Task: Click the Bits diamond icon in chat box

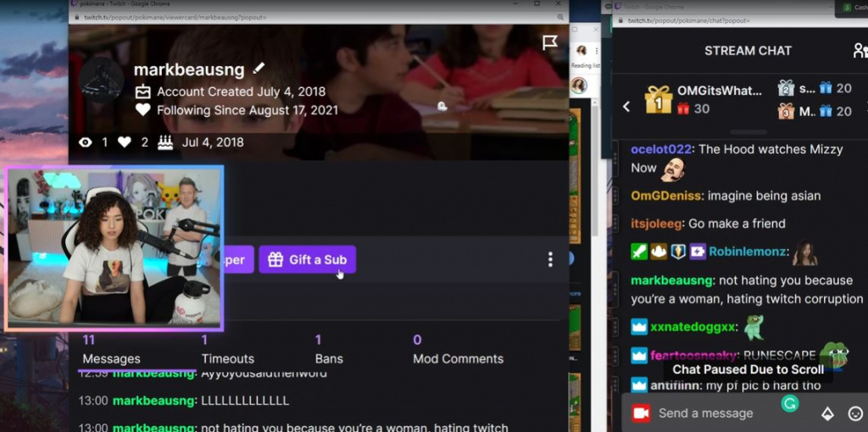Action: pos(827,413)
